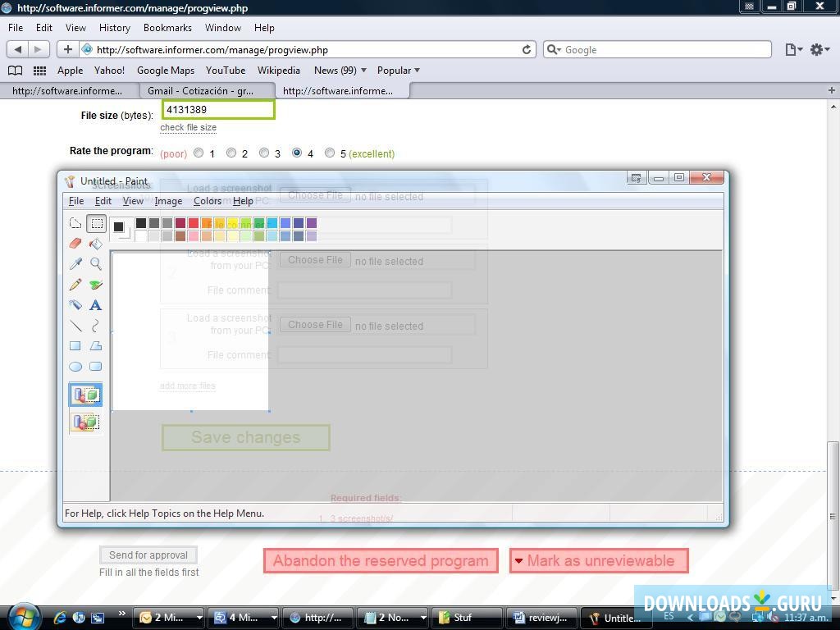840x630 pixels.
Task: Click the File size bytes input field
Action: point(218,110)
